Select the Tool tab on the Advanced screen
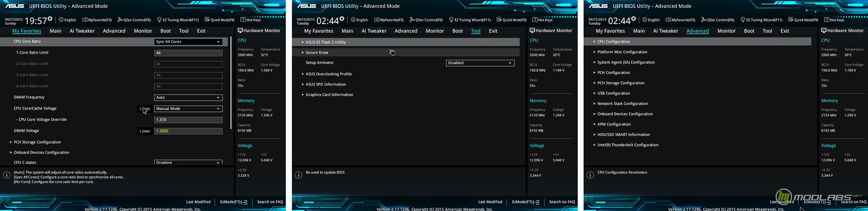Viewport: 868px width, 211px height. (767, 31)
